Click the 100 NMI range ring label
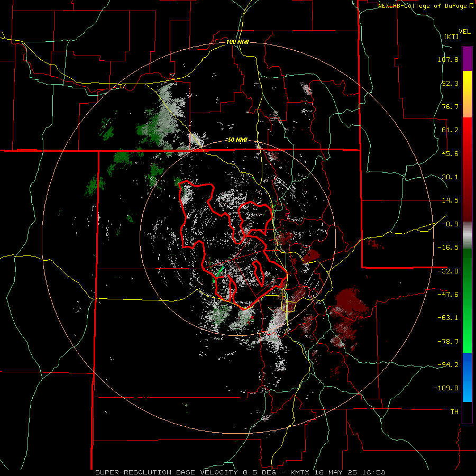This screenshot has height=476, width=476. pos(237,42)
